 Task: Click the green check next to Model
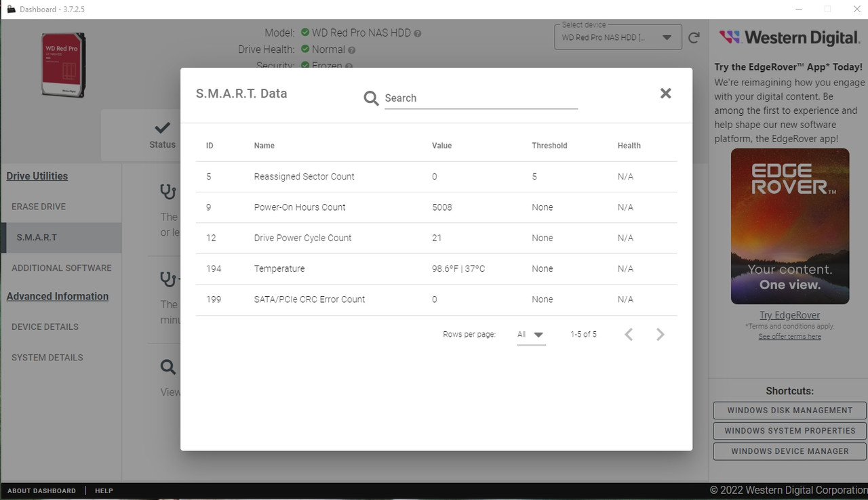point(305,33)
